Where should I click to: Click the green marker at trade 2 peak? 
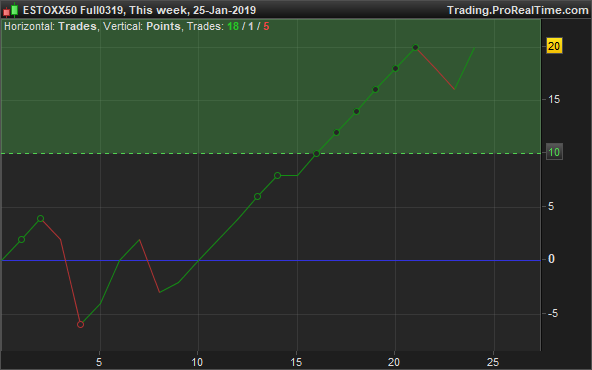(41, 219)
